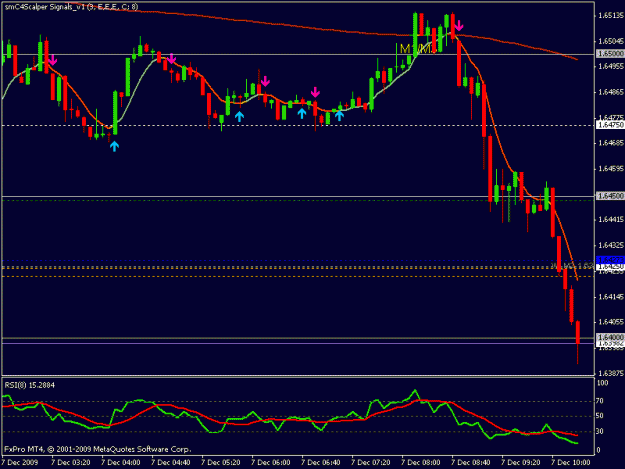Click the boxed 1.64500 price level tag
Viewport: 625px width, 469px height.
[610, 196]
